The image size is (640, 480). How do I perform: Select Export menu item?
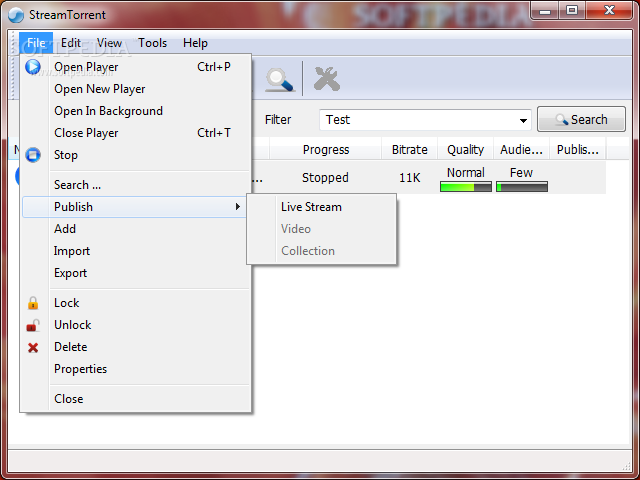coord(136,273)
